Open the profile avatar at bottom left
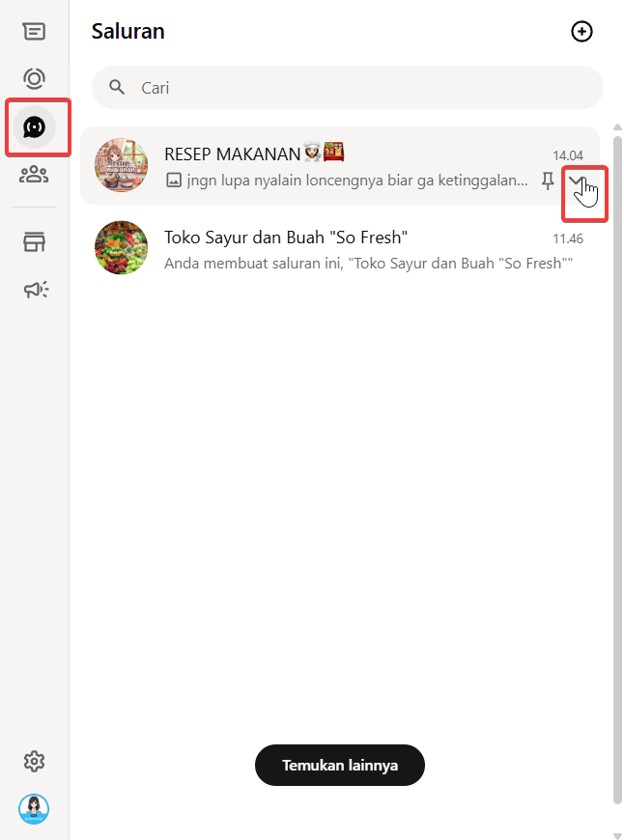Screen dimensions: 624x840 (x=34, y=808)
